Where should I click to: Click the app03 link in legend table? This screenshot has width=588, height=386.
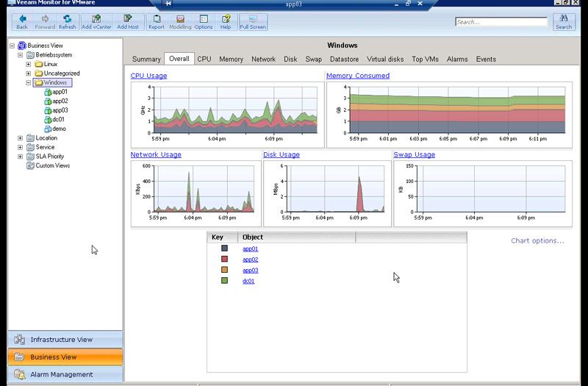tap(250, 270)
